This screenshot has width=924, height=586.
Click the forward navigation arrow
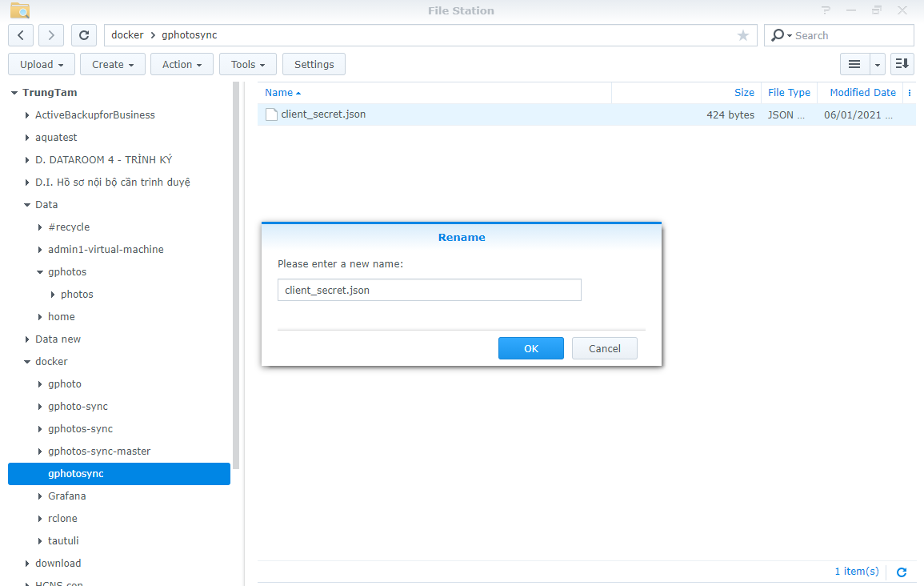click(51, 35)
